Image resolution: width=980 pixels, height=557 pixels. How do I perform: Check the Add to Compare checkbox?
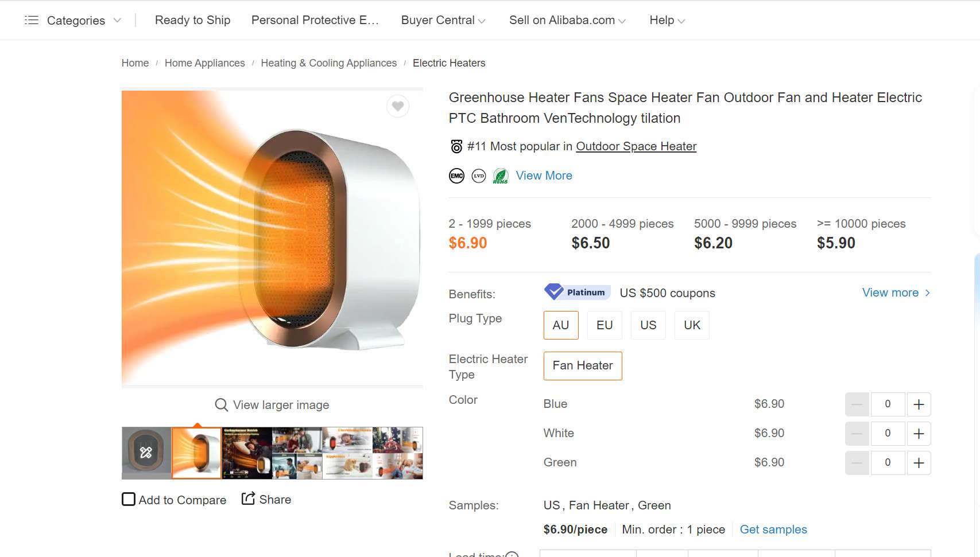point(129,499)
